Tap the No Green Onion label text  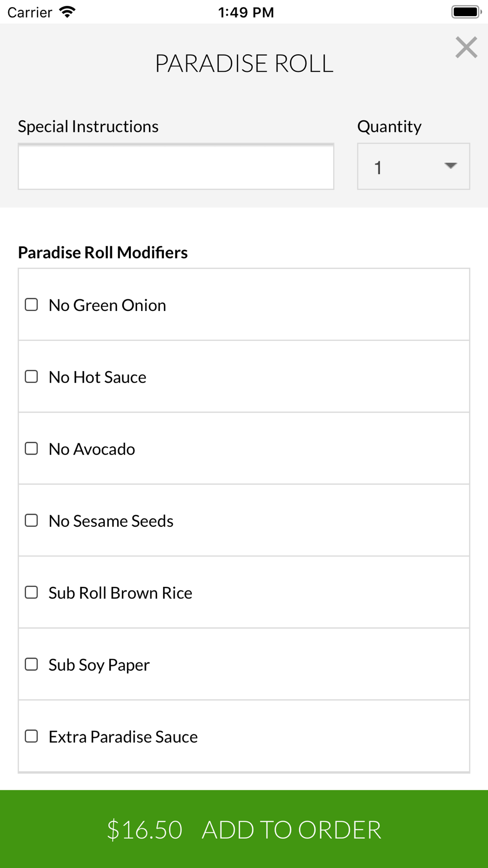(107, 305)
